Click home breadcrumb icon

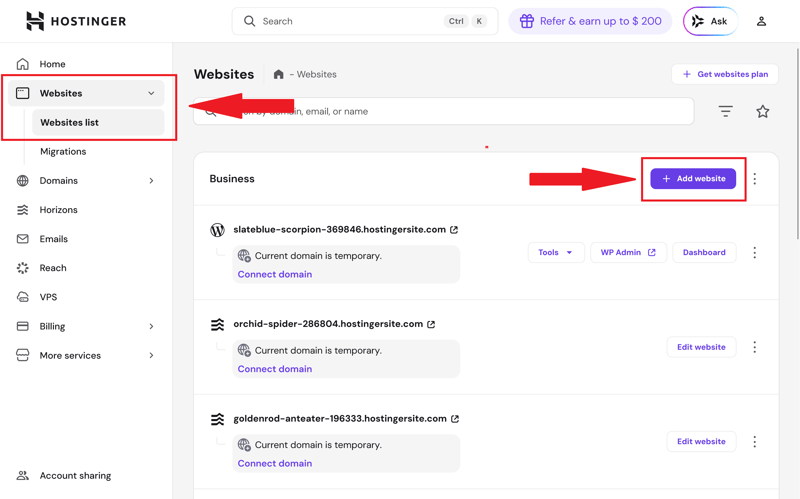click(278, 74)
